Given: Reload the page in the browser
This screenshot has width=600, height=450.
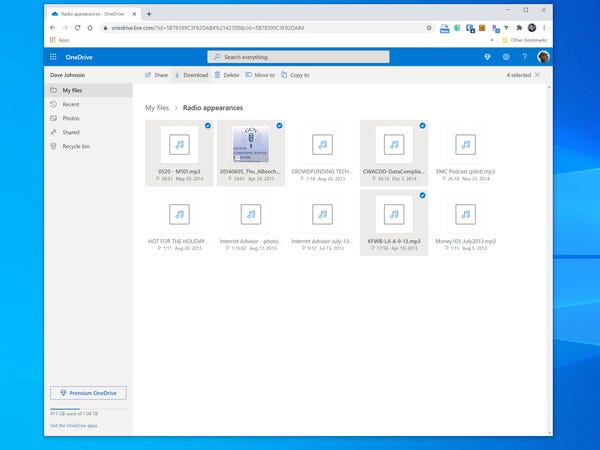Looking at the screenshot, I should (77, 28).
